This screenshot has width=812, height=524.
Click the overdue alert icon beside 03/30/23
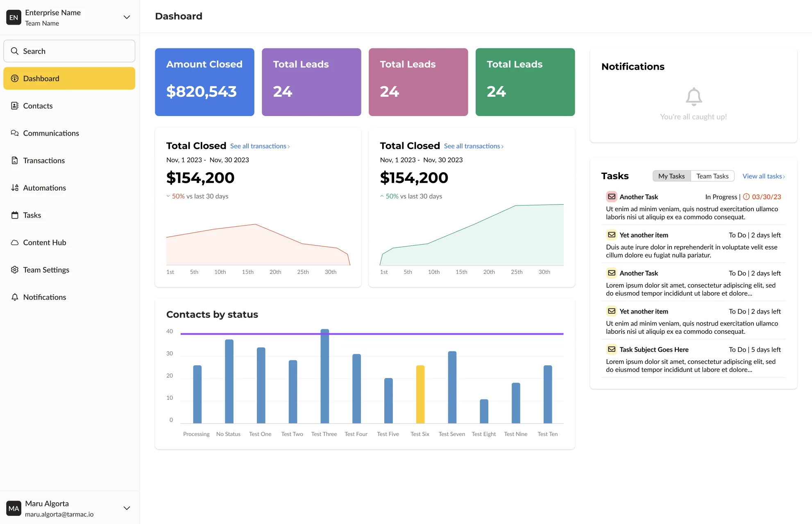[x=746, y=197]
